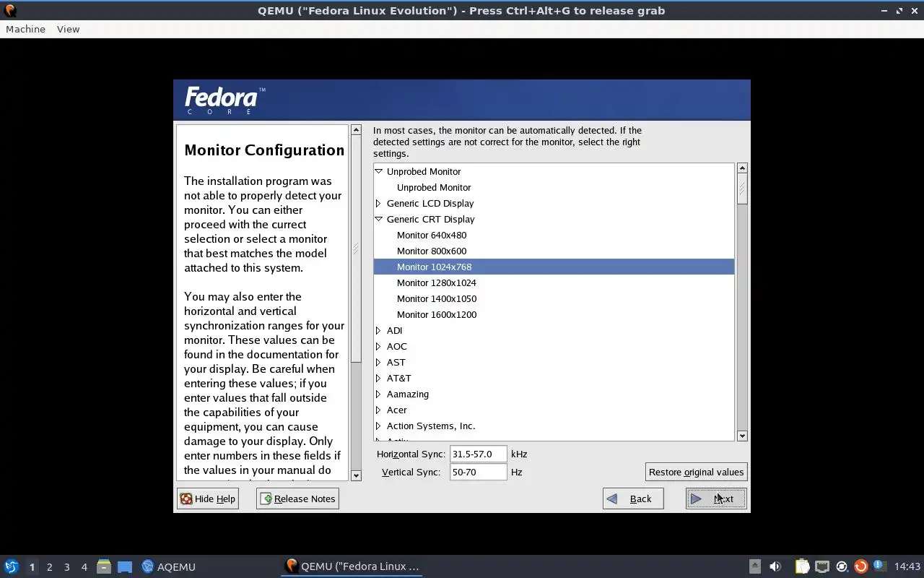924x578 pixels.
Task: Open the Machine menu
Action: coord(25,29)
